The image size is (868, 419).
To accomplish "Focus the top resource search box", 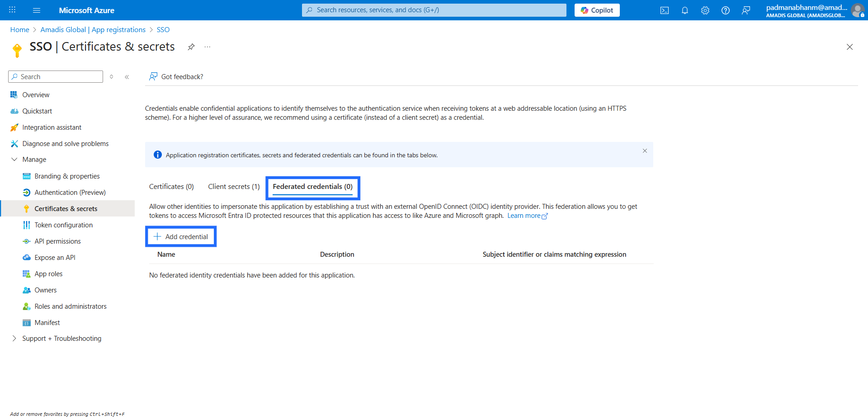I will coord(434,10).
